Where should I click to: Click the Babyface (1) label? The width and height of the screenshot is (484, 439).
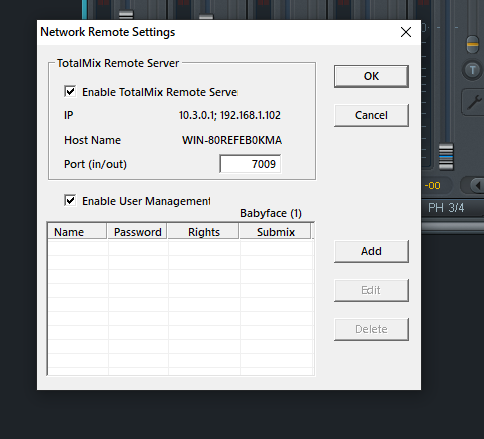[271, 213]
